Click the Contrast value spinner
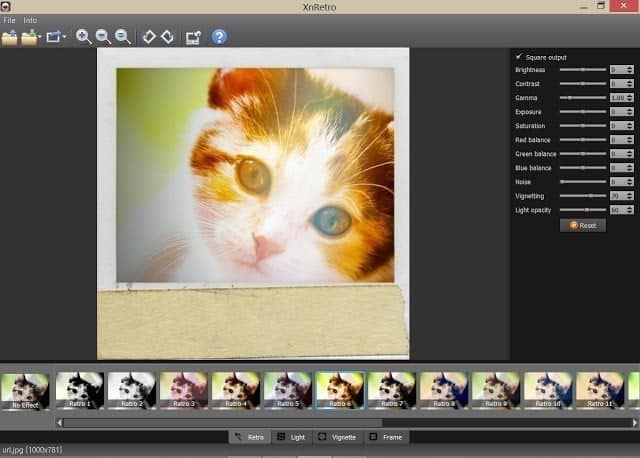640x458 pixels. 622,84
